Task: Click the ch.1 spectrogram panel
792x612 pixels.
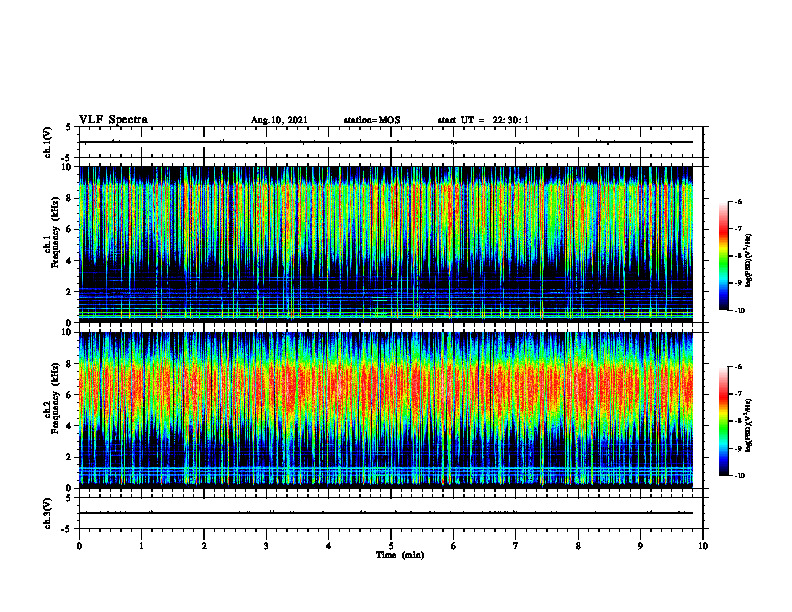Action: tap(386, 244)
